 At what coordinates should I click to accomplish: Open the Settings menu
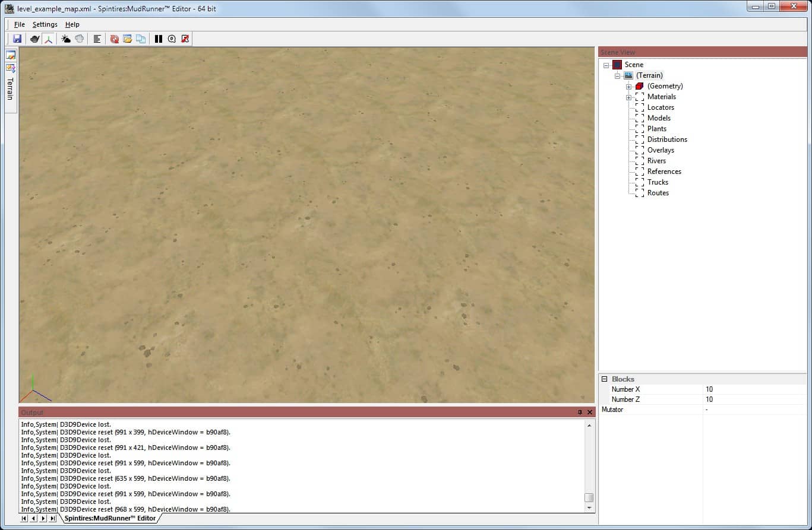[45, 24]
